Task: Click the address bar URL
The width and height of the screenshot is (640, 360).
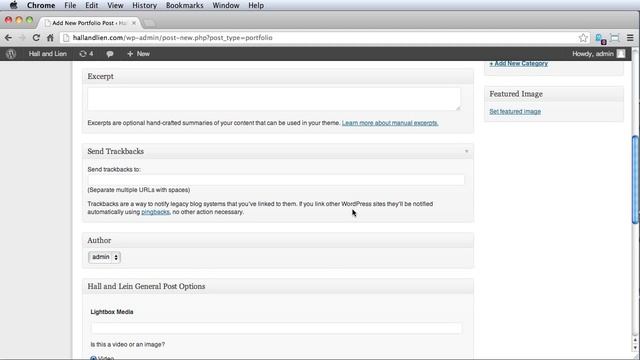Action: point(172,38)
